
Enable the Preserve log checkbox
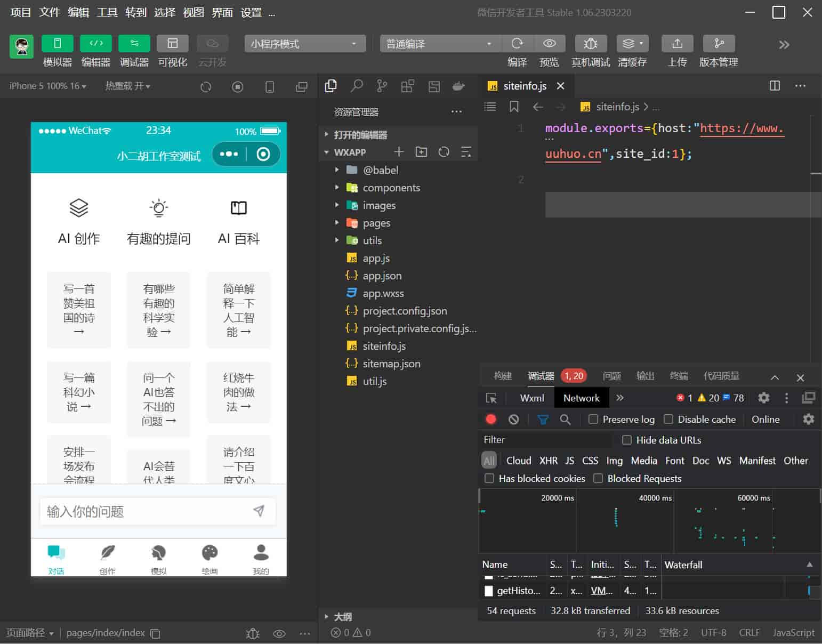click(593, 420)
